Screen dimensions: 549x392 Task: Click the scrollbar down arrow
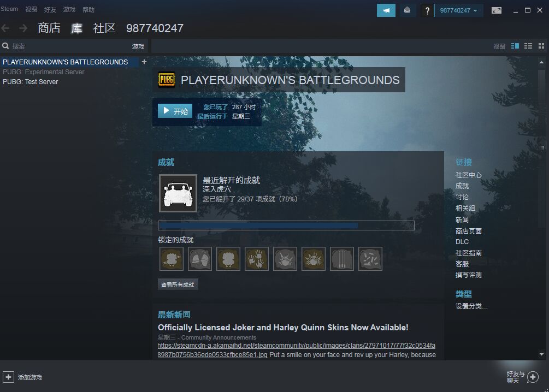(542, 354)
